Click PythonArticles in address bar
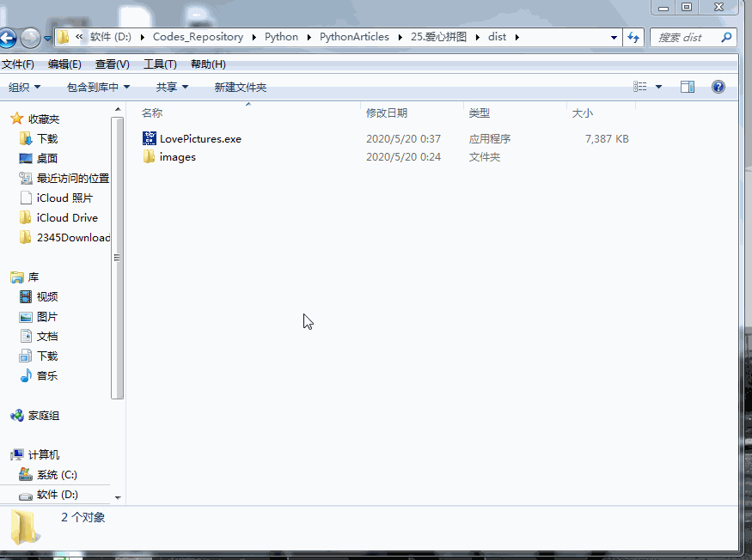752x560 pixels. 354,37
